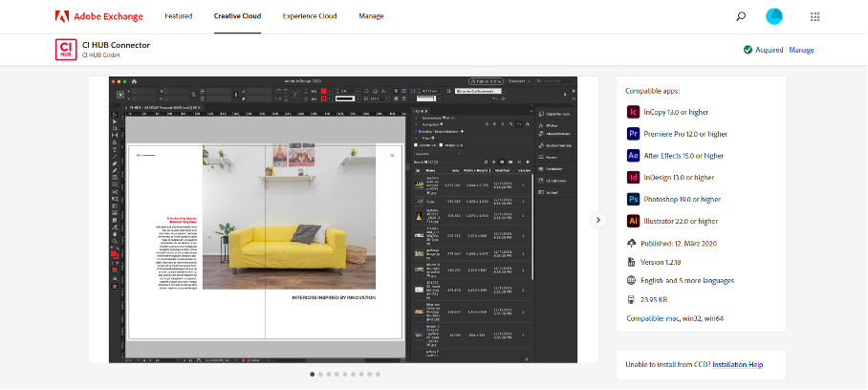Image resolution: width=868 pixels, height=390 pixels.
Task: Select the last carousel dot
Action: [378, 375]
